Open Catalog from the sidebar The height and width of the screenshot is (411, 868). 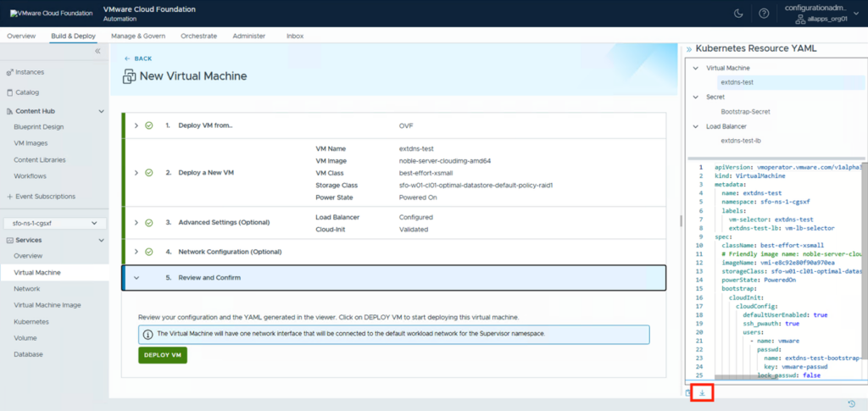coord(27,92)
